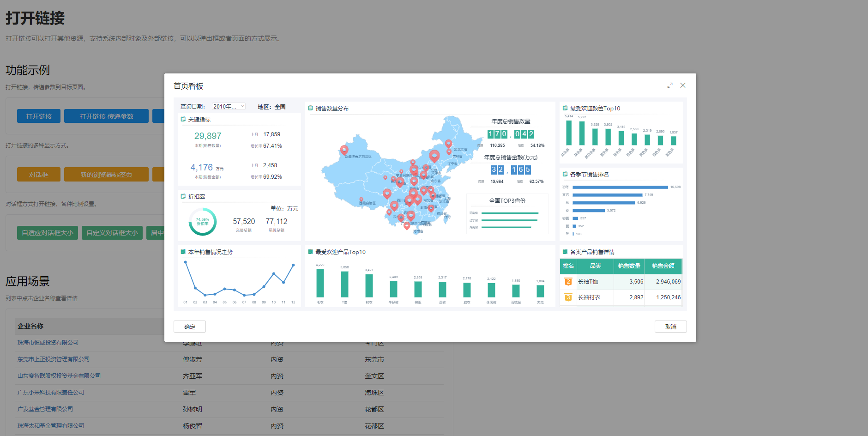Click the map pin on 西藏自治区
The height and width of the screenshot is (436, 868).
point(361,200)
